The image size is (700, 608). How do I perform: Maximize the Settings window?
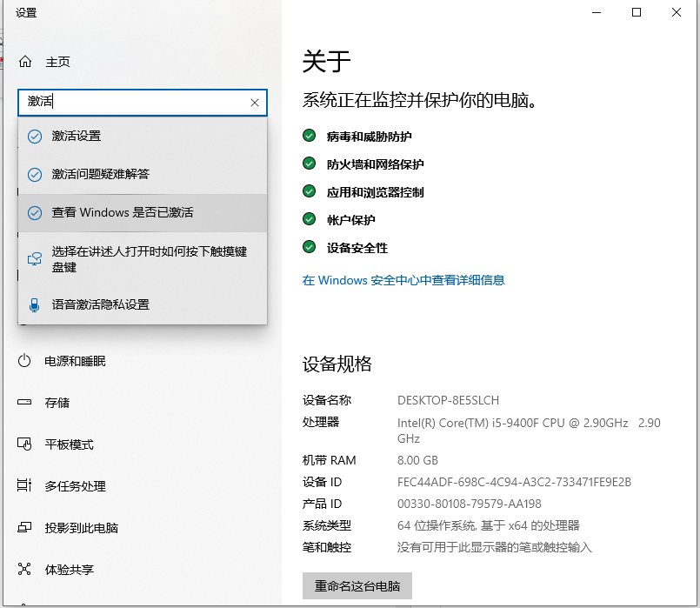pos(637,12)
